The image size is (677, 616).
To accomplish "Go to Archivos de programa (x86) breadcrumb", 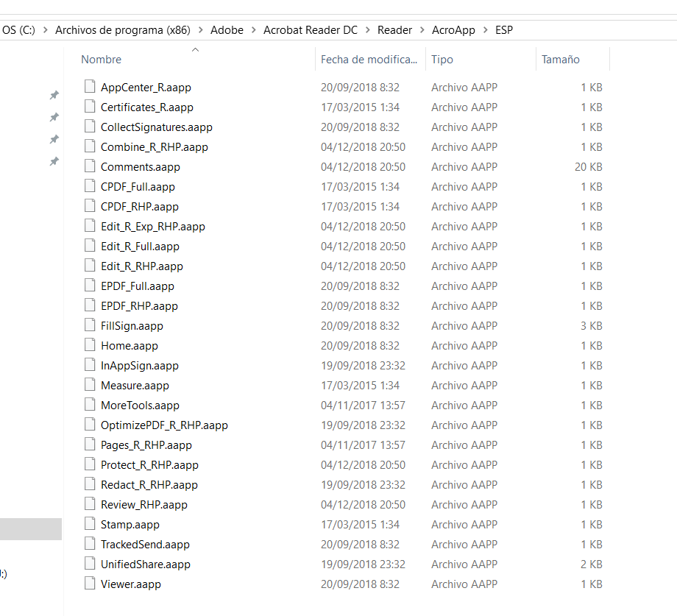I will pyautogui.click(x=122, y=30).
